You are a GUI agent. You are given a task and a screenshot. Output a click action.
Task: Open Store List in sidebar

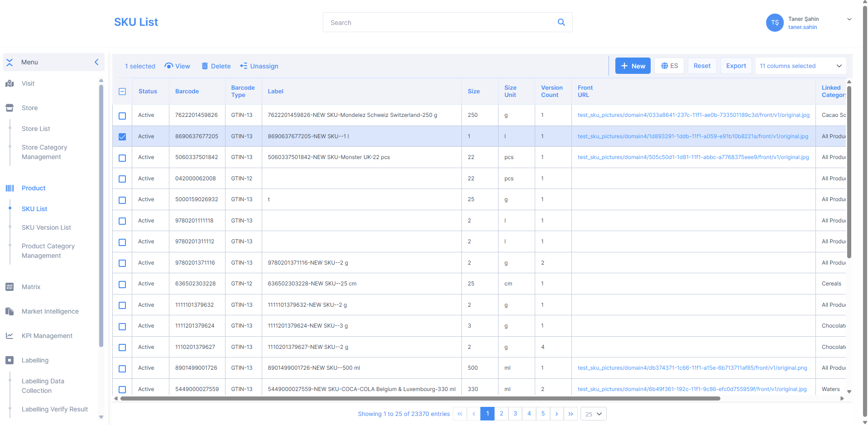[36, 129]
